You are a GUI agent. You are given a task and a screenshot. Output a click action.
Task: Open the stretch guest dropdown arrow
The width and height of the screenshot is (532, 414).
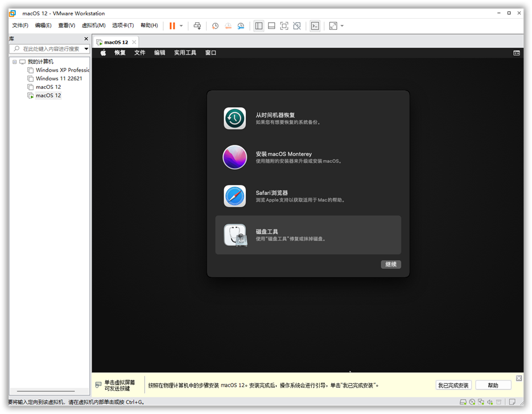pos(342,26)
